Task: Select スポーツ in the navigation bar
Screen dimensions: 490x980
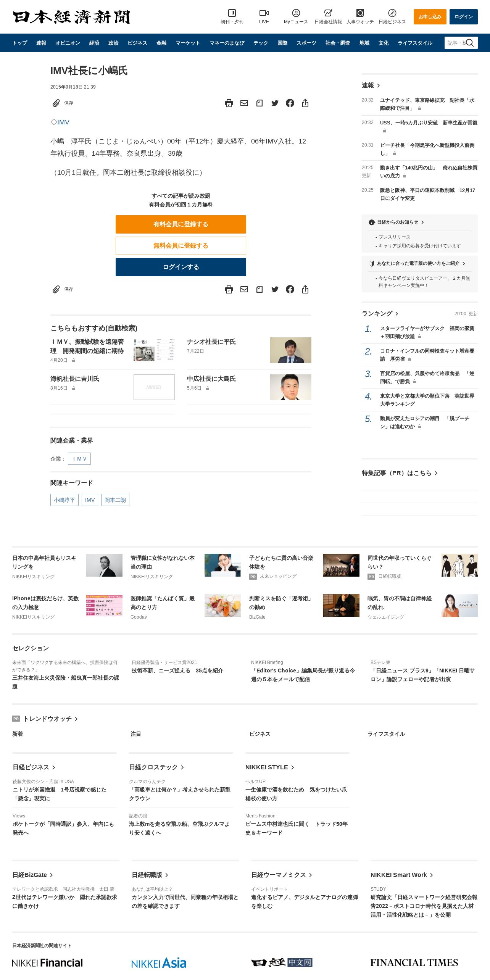Action: [306, 43]
